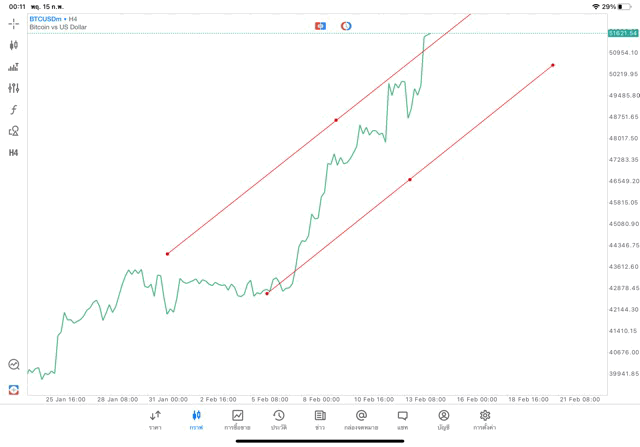Expand the H4 timeframe selector
Image resolution: width=640 pixels, height=447 pixels.
[13, 153]
